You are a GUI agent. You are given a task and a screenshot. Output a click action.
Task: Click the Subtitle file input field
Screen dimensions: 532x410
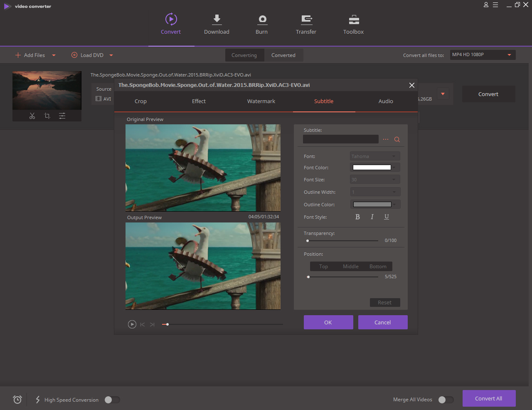click(341, 139)
